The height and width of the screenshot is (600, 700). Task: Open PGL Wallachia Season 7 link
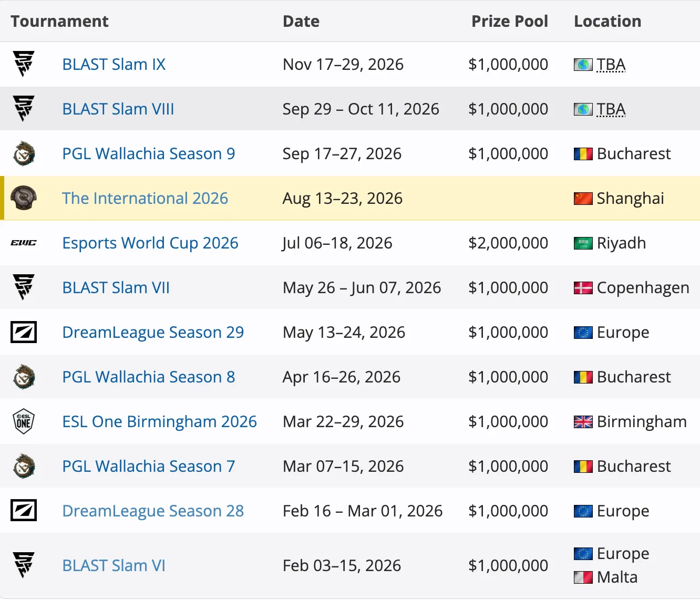point(148,466)
